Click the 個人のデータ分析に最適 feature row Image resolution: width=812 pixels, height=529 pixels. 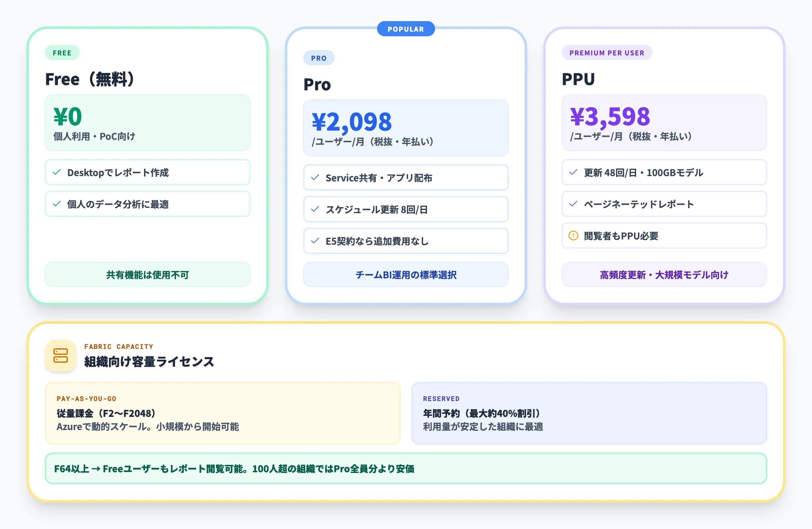coord(148,204)
